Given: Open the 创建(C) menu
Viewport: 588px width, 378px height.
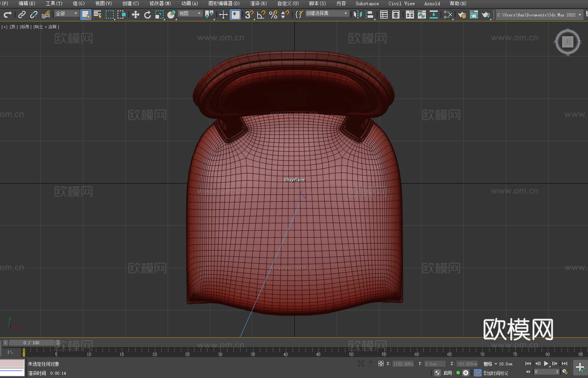Looking at the screenshot, I should 130,3.
